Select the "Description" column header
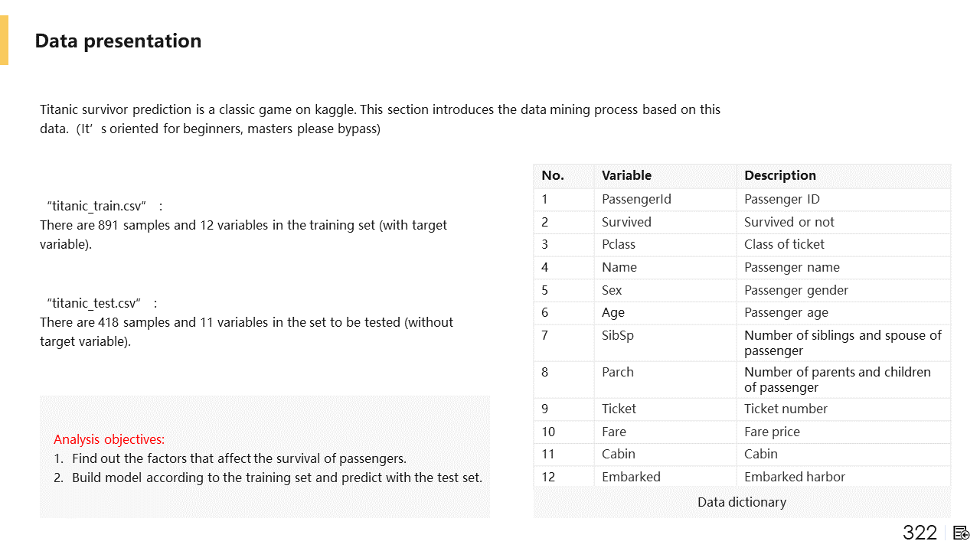 tap(779, 176)
